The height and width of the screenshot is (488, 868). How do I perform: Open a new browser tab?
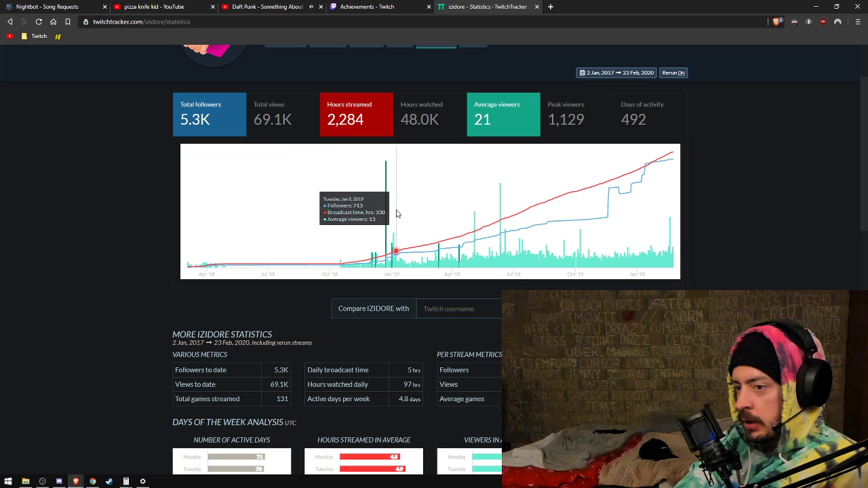point(551,7)
